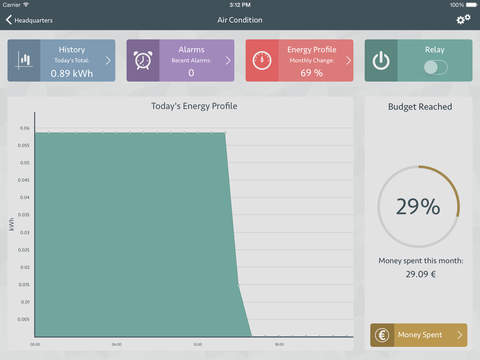Viewport: 480px width, 360px height.
Task: Tap the 29% budget progress ring
Action: coord(418,206)
